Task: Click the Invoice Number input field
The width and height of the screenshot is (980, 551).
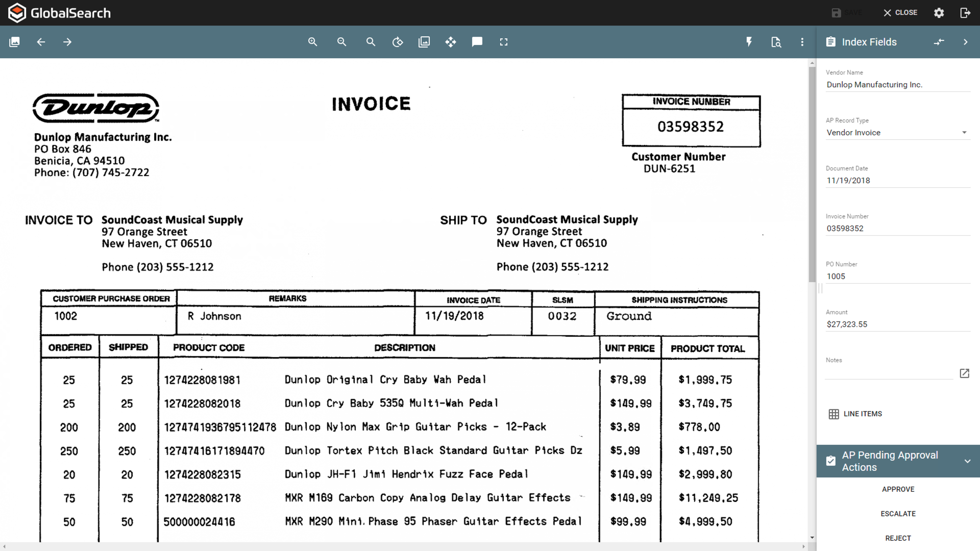Action: (898, 228)
